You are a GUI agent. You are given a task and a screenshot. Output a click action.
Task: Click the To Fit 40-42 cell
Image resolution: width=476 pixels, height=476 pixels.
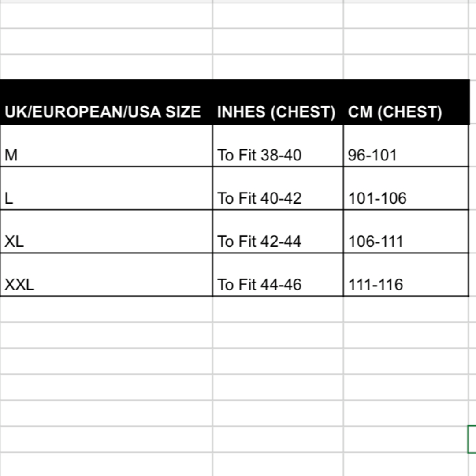coord(278,189)
